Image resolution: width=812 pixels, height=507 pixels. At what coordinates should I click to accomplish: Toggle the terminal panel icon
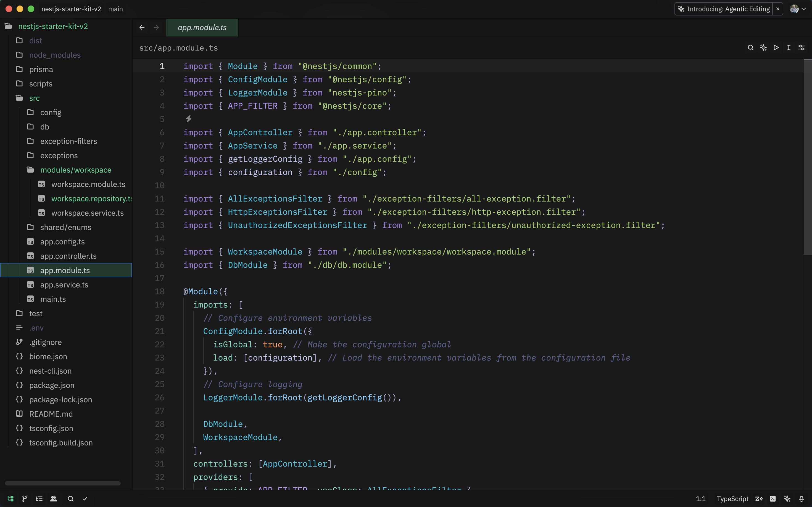(x=773, y=499)
